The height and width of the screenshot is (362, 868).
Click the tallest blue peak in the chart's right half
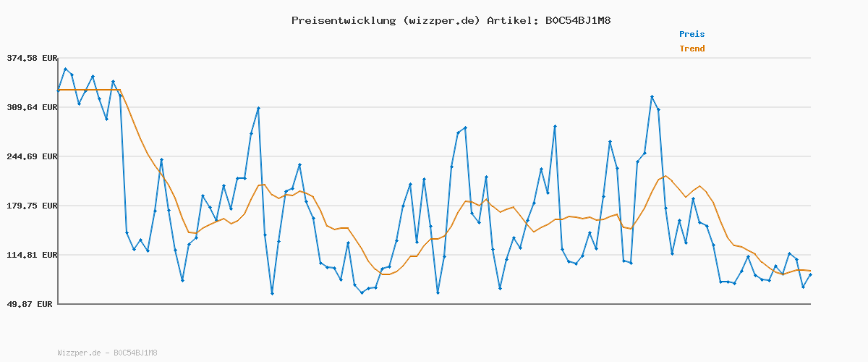pos(652,96)
